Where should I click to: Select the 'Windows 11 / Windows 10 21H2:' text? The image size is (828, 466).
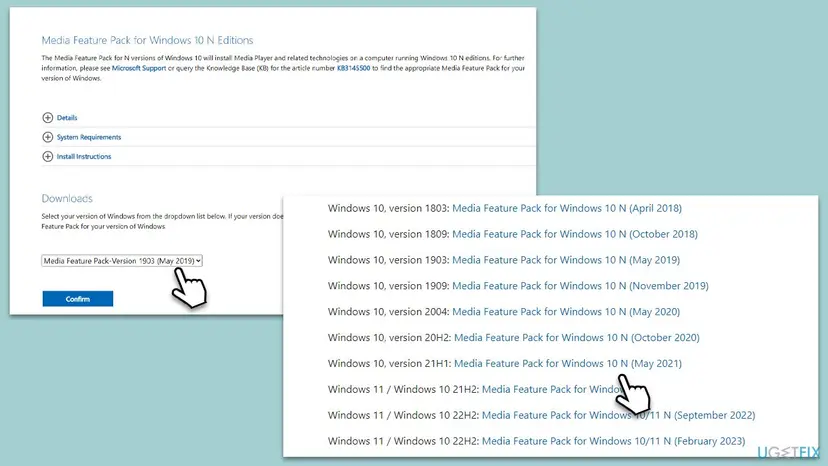point(403,389)
